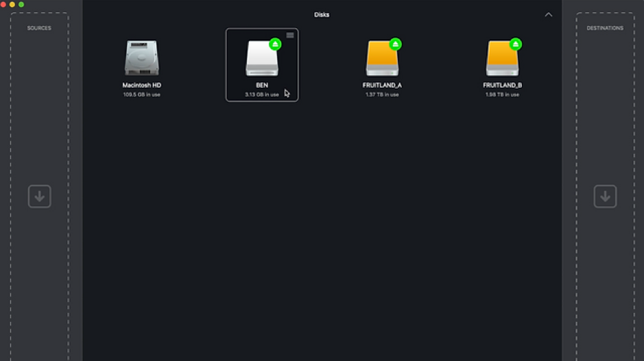This screenshot has width=644, height=361.
Task: Select the FRUITLAND_B orange drive icon
Action: pyautogui.click(x=502, y=60)
